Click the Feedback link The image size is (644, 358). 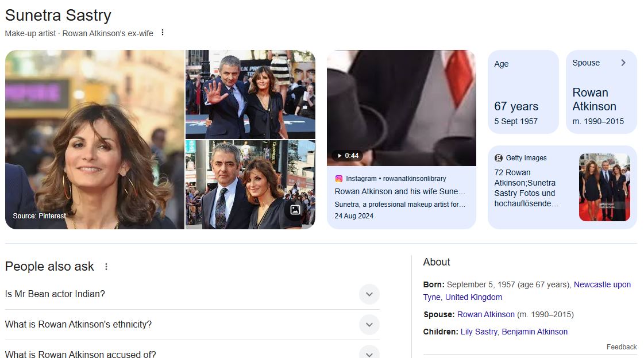click(622, 347)
